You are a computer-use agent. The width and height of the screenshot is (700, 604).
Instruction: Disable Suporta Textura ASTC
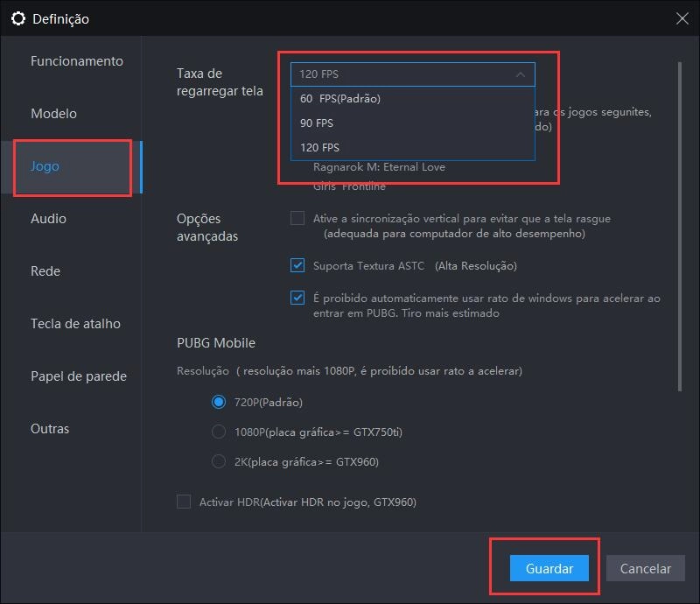click(x=297, y=265)
